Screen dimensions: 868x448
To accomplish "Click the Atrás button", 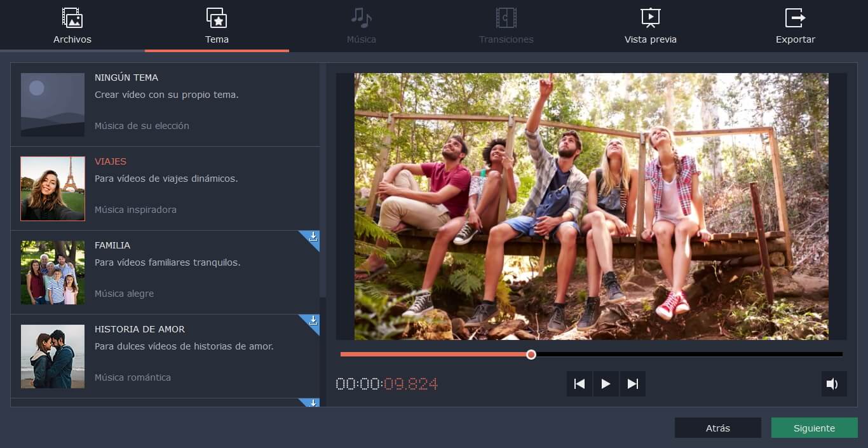I will [718, 428].
